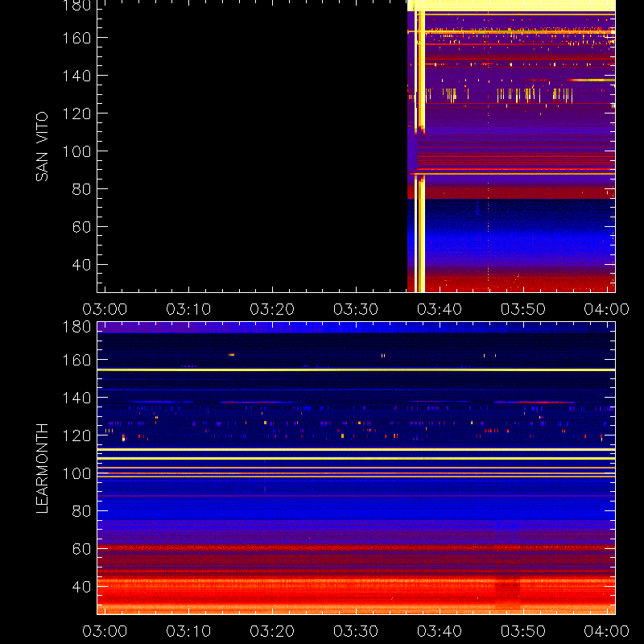This screenshot has width=644, height=644.
Task: Click 03:30 time label under San Vito plot
Action: pos(356,309)
